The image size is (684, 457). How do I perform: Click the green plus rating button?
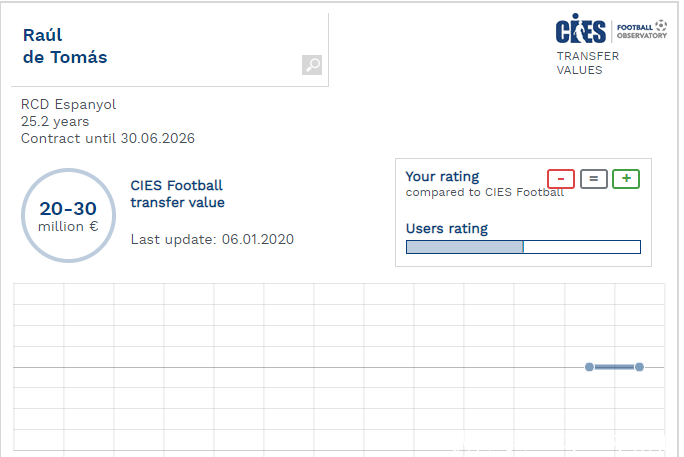coord(626,179)
